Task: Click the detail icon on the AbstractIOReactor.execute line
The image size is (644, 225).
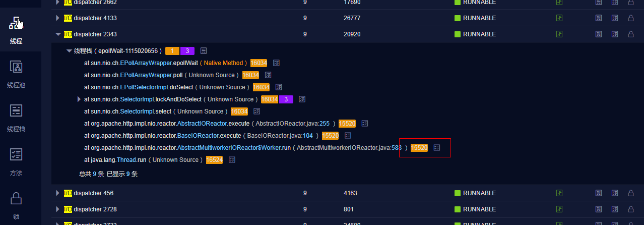Action: [365, 124]
